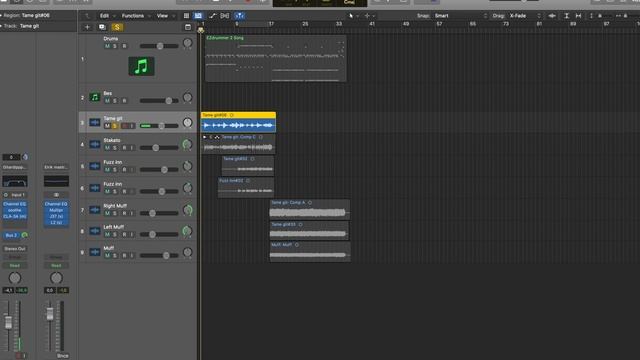Open the Multipr plugin on output strip
This screenshot has height=360, width=640.
pos(56,210)
